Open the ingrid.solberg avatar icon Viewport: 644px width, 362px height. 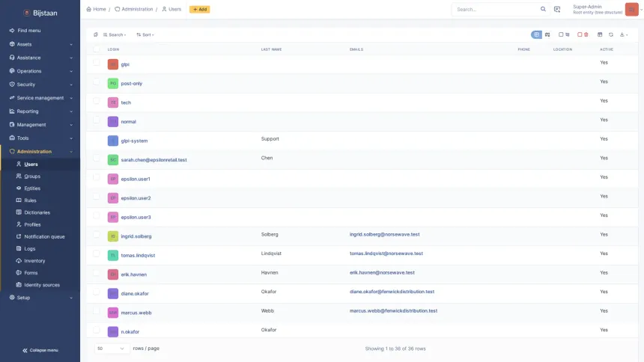(x=113, y=236)
